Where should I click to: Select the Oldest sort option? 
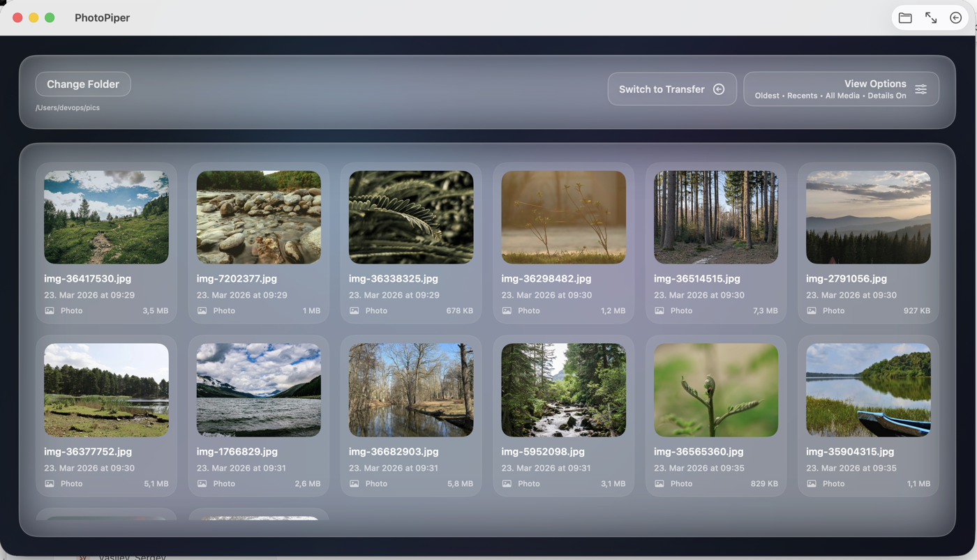(766, 96)
